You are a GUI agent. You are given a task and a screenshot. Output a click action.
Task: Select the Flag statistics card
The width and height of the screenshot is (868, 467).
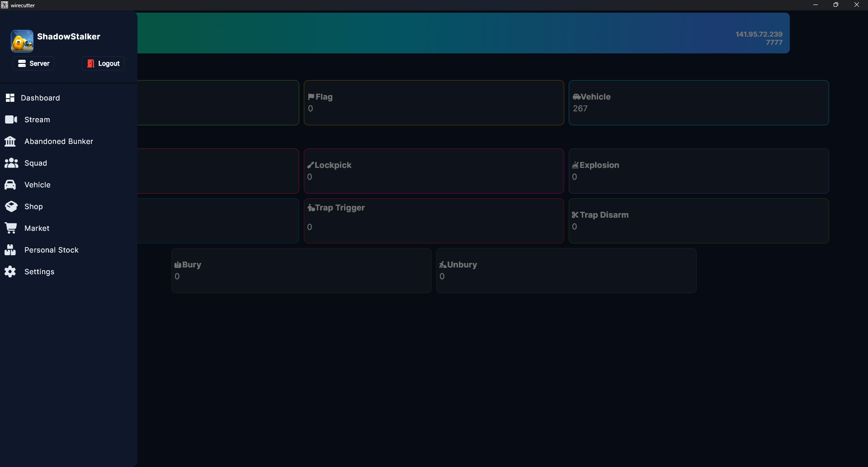pyautogui.click(x=434, y=103)
